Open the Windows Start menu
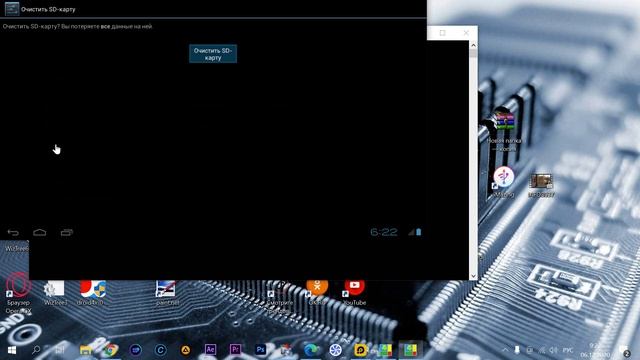640x360 pixels. pyautogui.click(x=12, y=350)
